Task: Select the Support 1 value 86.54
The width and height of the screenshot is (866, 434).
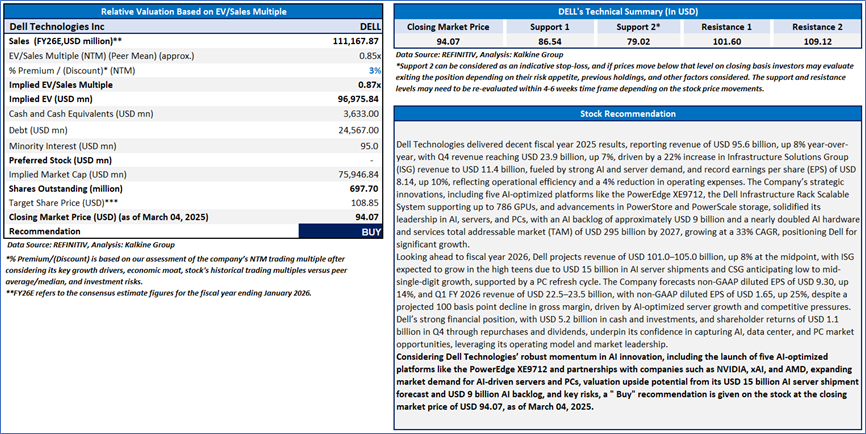Action: point(550,41)
